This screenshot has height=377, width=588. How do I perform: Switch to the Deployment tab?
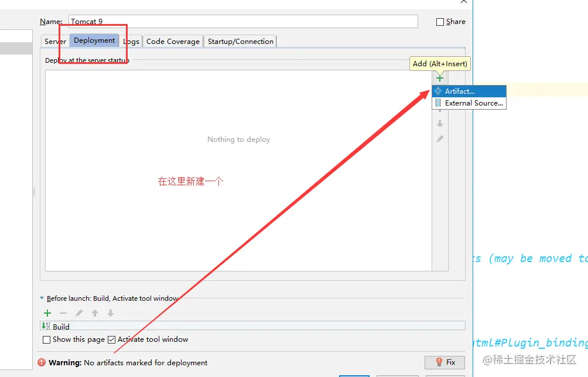(x=94, y=40)
